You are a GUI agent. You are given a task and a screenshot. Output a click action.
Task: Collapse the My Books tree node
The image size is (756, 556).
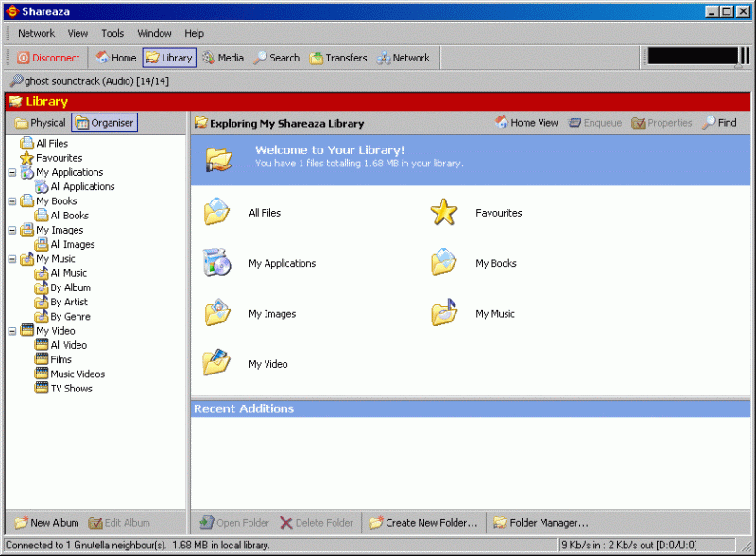[12, 201]
